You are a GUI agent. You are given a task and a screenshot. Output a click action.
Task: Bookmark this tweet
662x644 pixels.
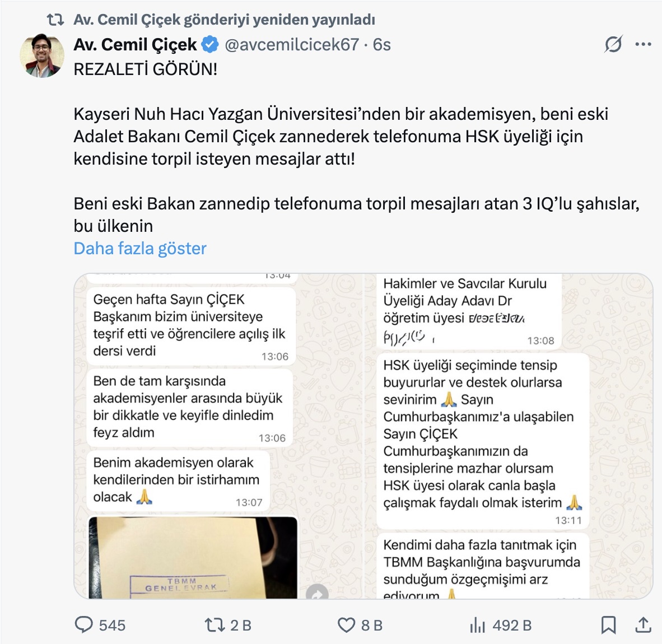point(608,624)
